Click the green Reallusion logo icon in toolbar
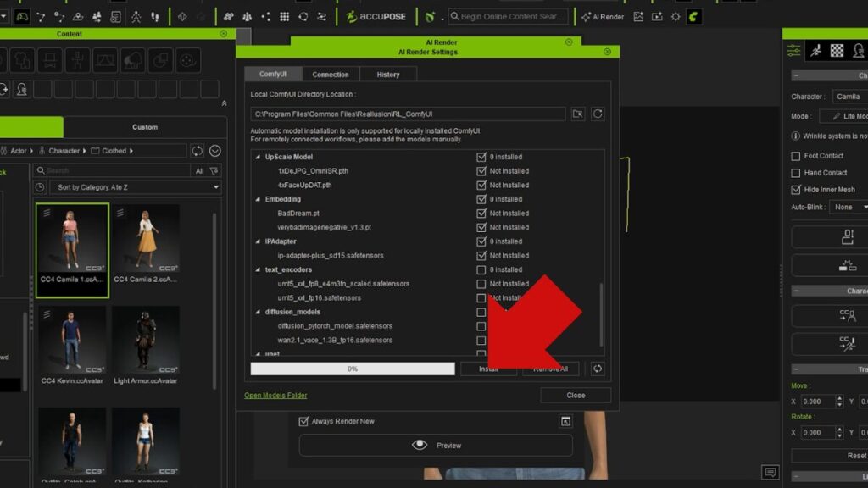868x488 pixels. 693,17
